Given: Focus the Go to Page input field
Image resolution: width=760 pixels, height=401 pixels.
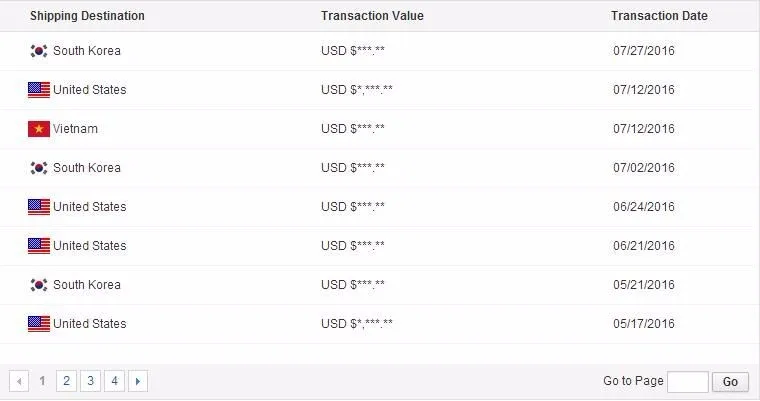Looking at the screenshot, I should coord(687,382).
